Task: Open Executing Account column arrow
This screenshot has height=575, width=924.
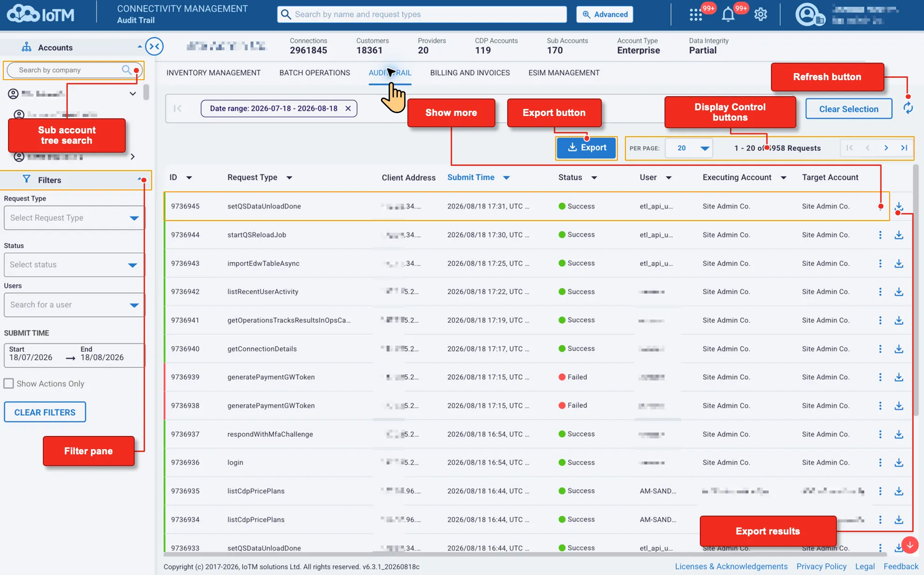Action: point(784,178)
